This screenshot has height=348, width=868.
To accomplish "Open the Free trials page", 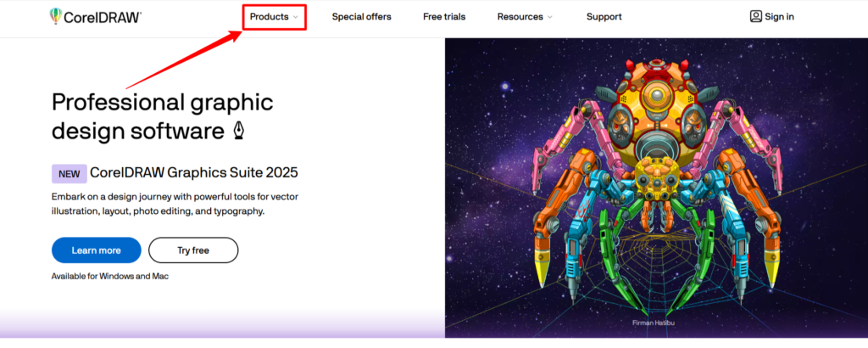I will coord(444,17).
